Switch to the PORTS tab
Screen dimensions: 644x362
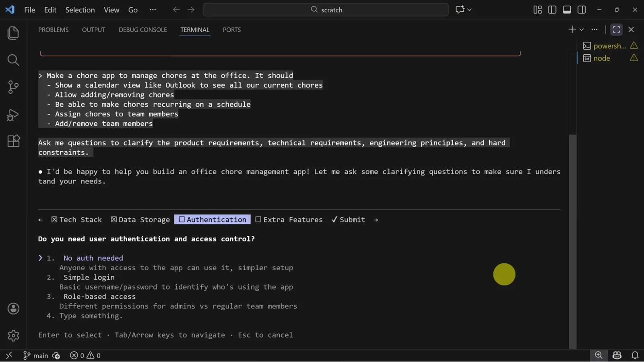click(x=232, y=30)
